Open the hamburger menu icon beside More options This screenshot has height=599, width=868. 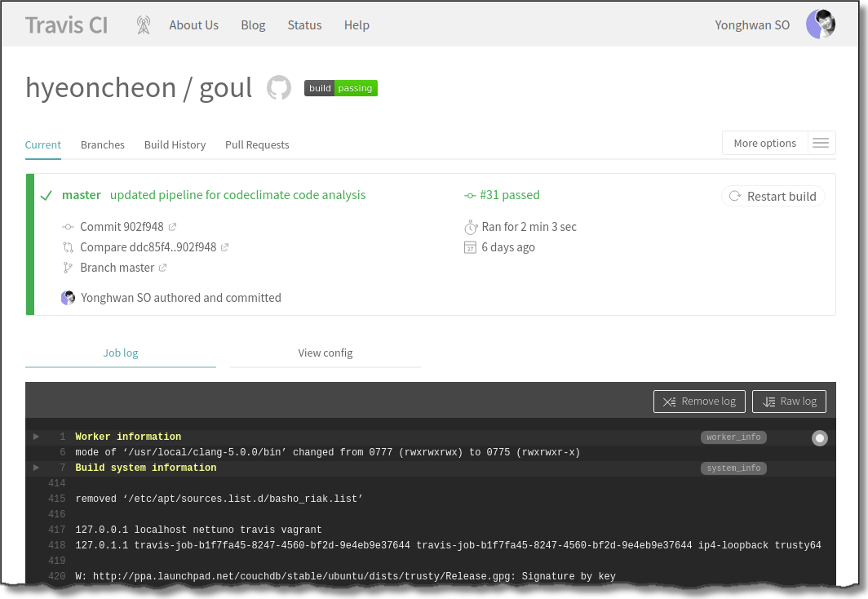coord(821,144)
